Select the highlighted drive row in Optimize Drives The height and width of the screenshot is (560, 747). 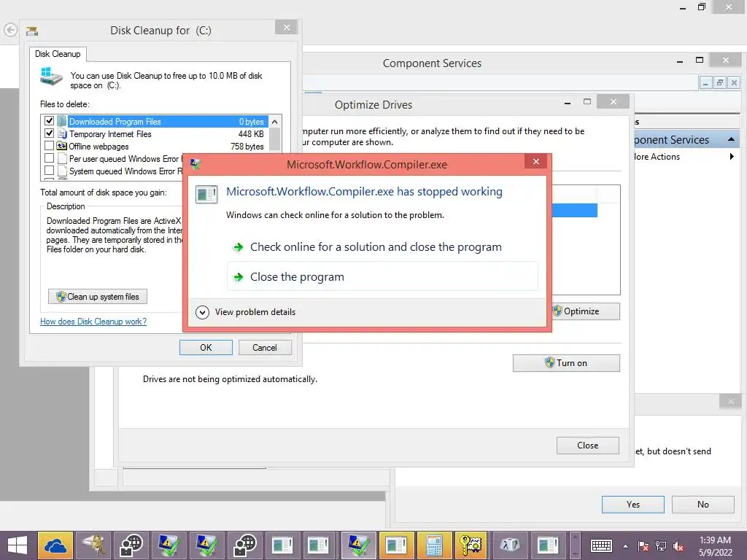pyautogui.click(x=575, y=211)
